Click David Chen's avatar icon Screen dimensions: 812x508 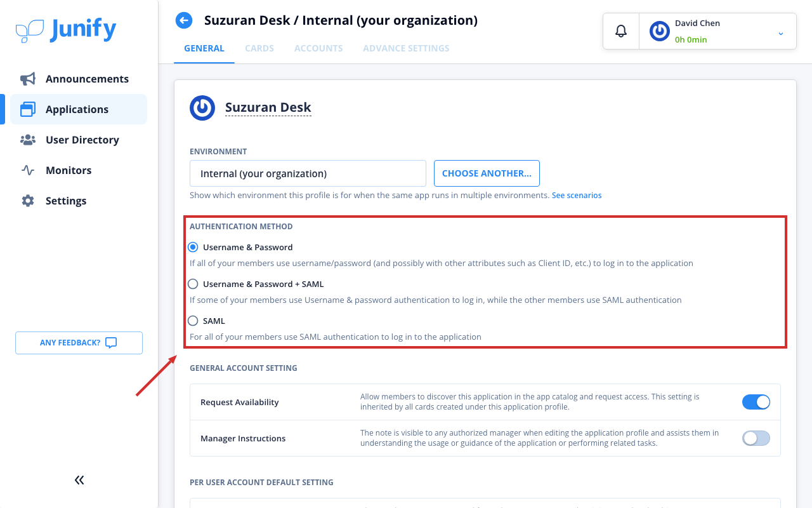[660, 31]
